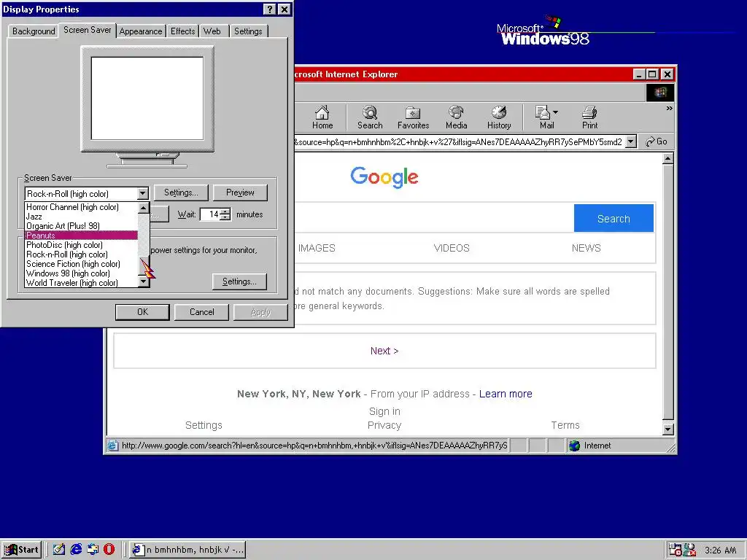747x560 pixels.
Task: Decrease the Wait minutes spinner
Action: (x=225, y=217)
